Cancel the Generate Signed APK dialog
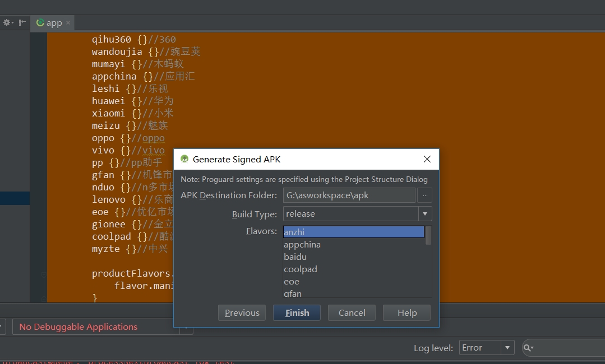Image resolution: width=605 pixels, height=364 pixels. click(352, 313)
